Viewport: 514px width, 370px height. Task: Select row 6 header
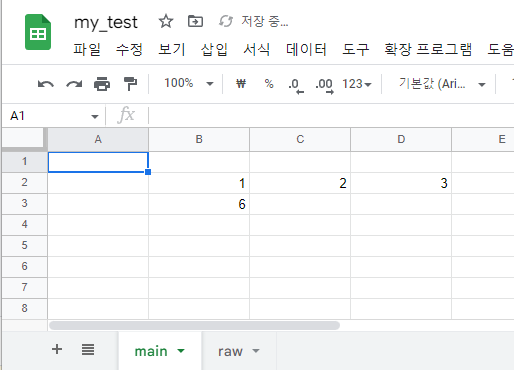point(24,267)
